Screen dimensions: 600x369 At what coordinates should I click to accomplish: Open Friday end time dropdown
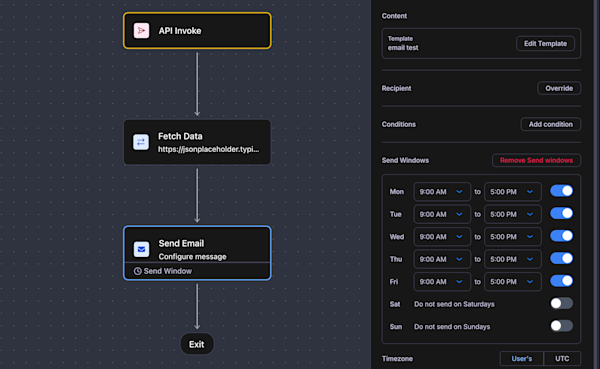point(513,282)
